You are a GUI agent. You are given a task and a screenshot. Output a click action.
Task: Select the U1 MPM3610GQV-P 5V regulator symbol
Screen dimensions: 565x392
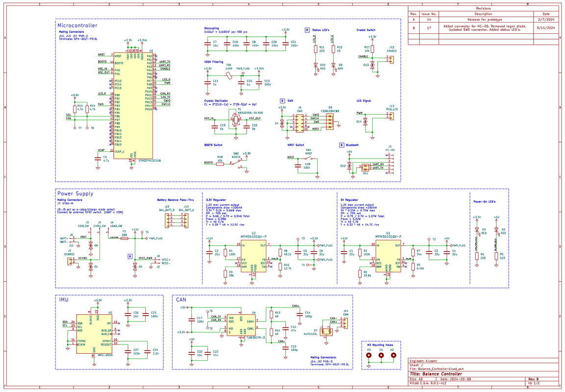pyautogui.click(x=388, y=257)
